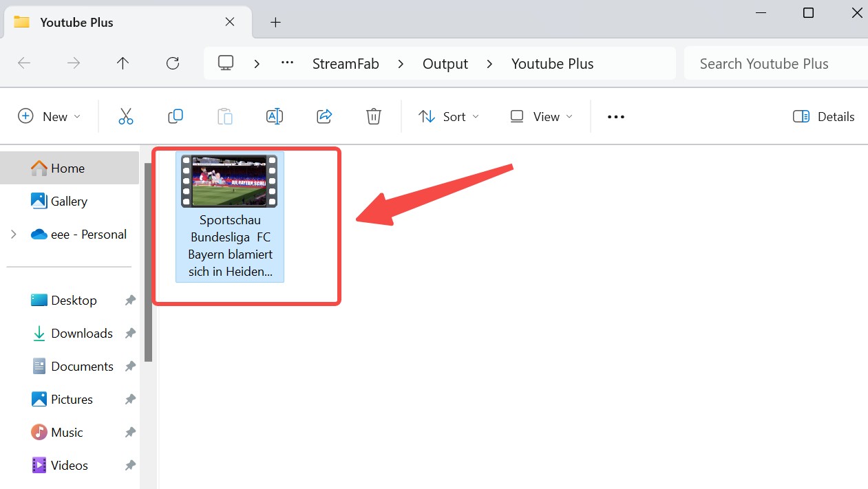Click the pin icon next to Documents
Image resolution: width=868 pixels, height=489 pixels.
click(x=130, y=367)
